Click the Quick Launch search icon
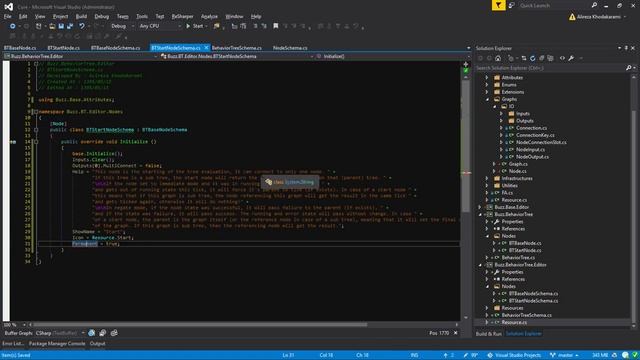Viewport: 640px width, 360px height. coord(594,5)
